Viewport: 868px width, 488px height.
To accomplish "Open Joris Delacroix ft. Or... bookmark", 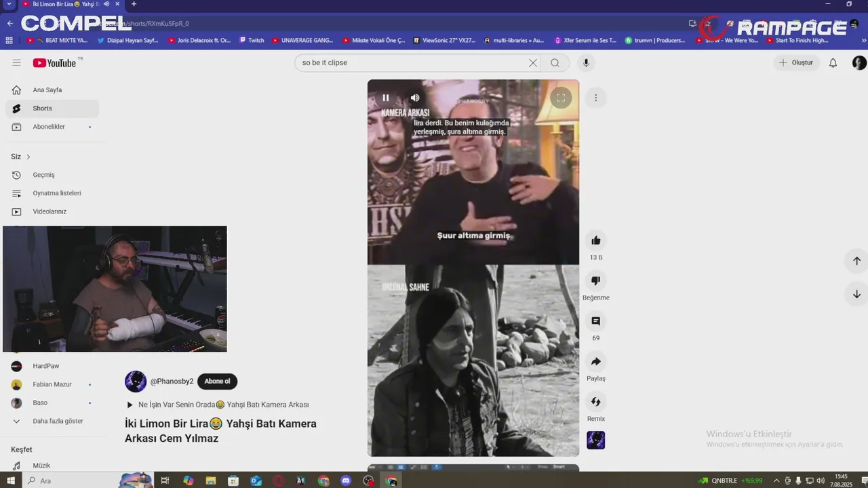I will click(x=199, y=41).
